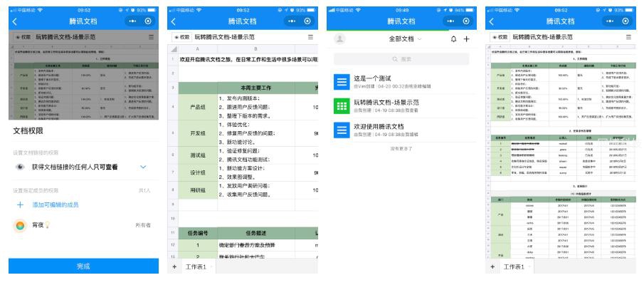Tap eye icon beside 获得文档链接的任何人只可查看

(x=20, y=167)
